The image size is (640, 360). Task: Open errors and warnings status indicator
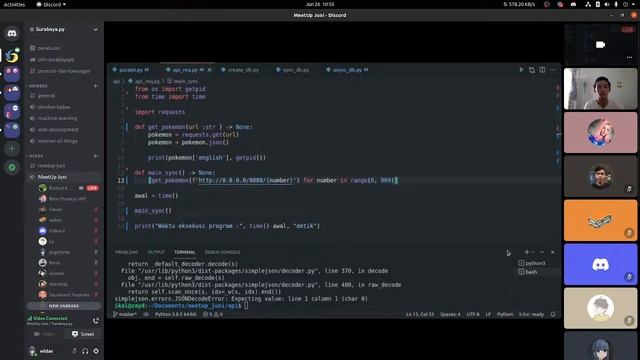coord(213,314)
